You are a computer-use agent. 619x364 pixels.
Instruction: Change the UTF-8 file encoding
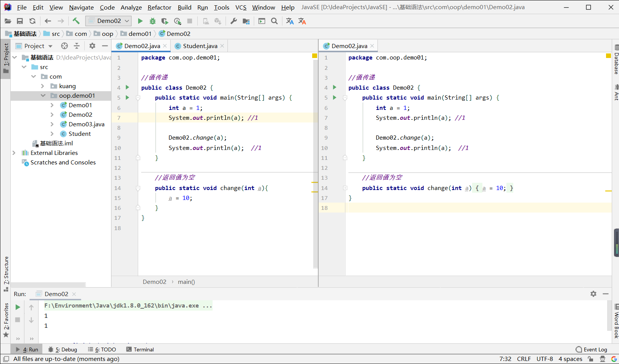pos(545,359)
